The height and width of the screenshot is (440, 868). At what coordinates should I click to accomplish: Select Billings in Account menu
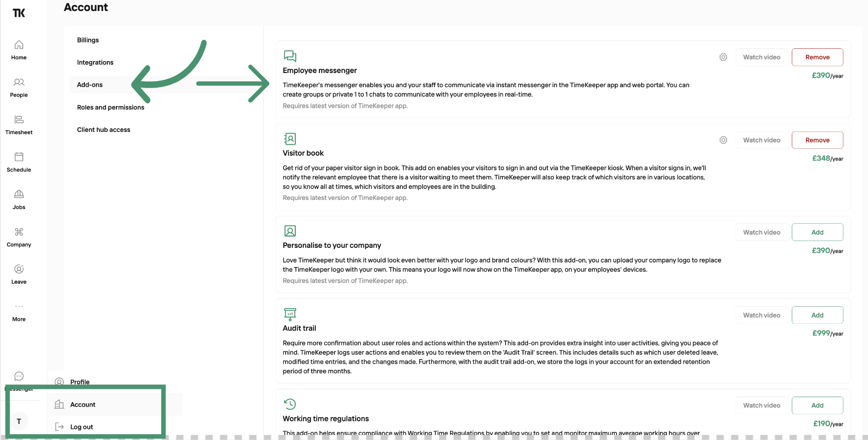pyautogui.click(x=88, y=40)
